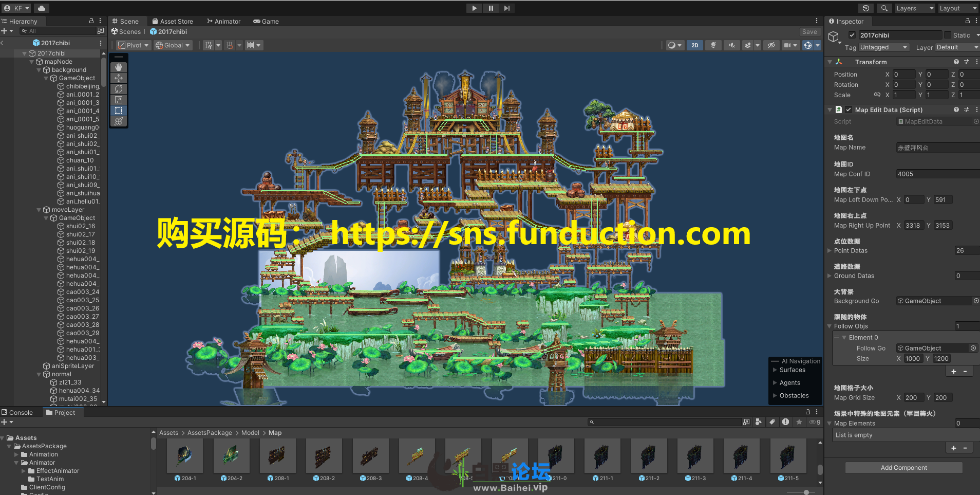
Task: Open the Pivot handle position dropdown
Action: click(134, 45)
